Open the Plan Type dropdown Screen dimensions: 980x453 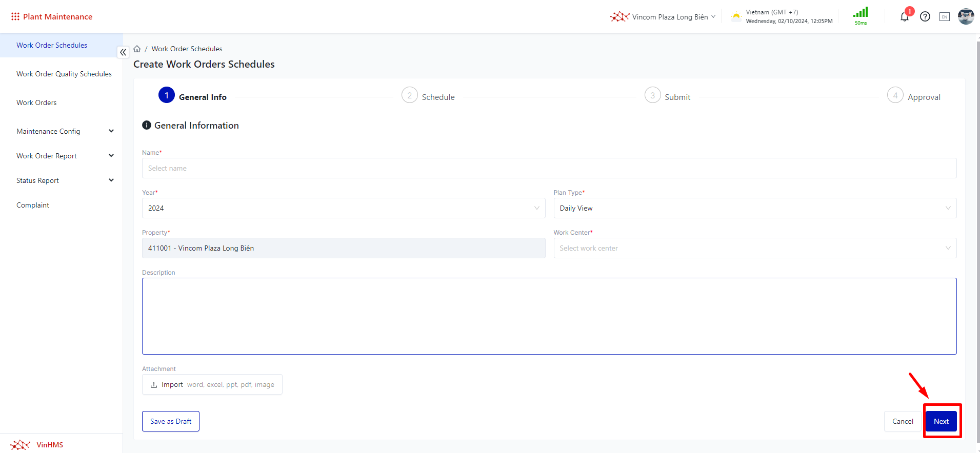(754, 208)
